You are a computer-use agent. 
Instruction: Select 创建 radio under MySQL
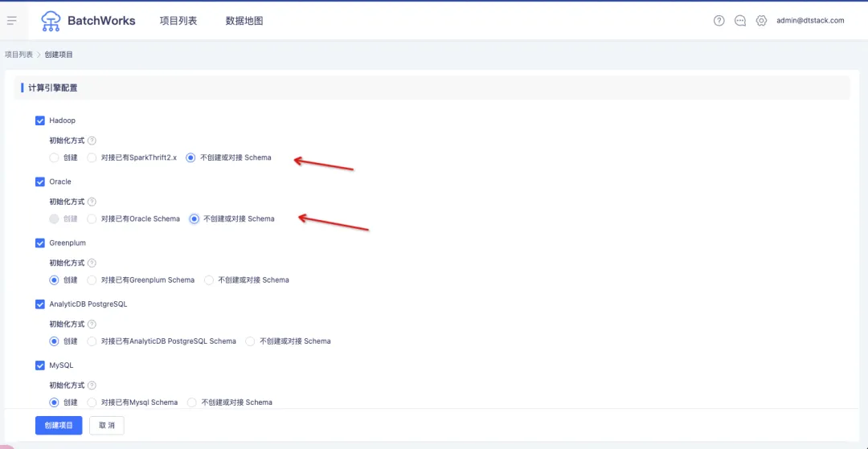tap(54, 402)
